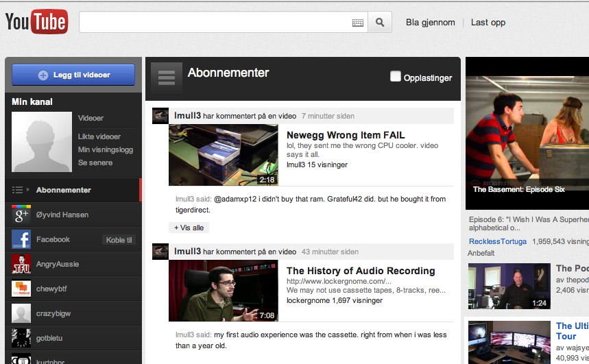This screenshot has height=364, width=589.
Task: Open the RecklessTortuga channel link
Action: pos(498,241)
